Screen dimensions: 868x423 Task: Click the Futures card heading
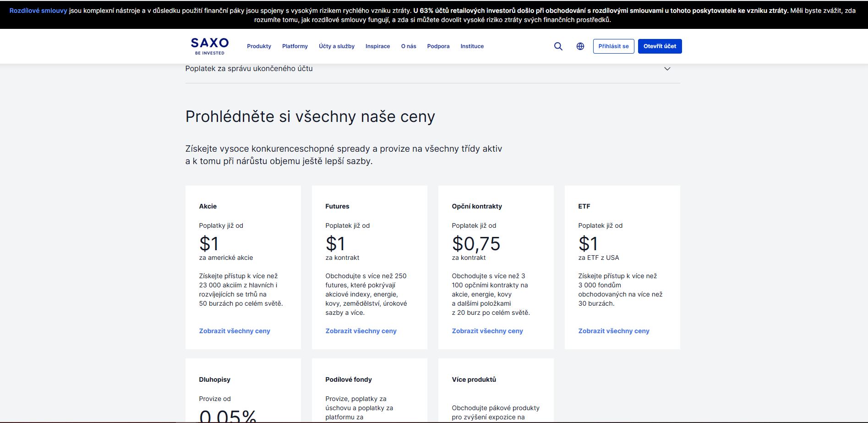pyautogui.click(x=337, y=206)
